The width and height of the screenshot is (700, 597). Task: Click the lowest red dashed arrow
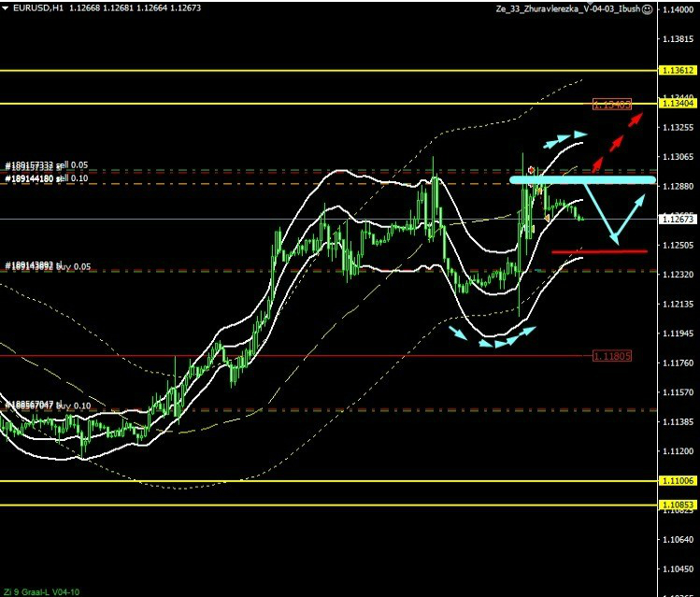coord(596,165)
